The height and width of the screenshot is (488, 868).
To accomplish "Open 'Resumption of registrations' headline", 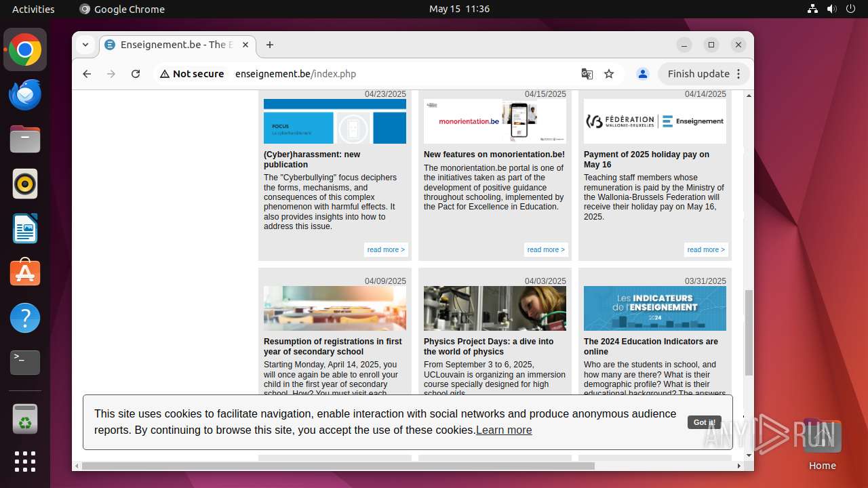I will tap(332, 346).
